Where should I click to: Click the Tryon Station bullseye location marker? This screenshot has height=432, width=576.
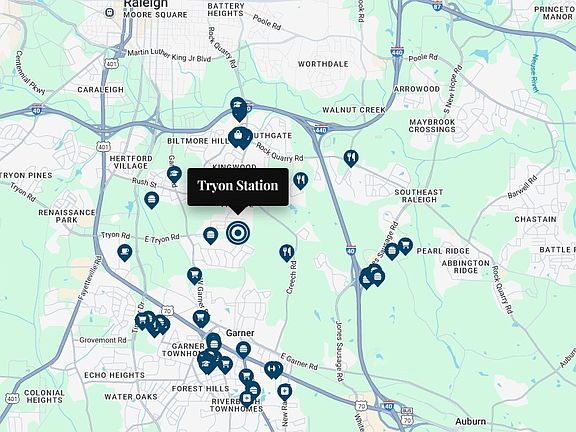tap(238, 233)
